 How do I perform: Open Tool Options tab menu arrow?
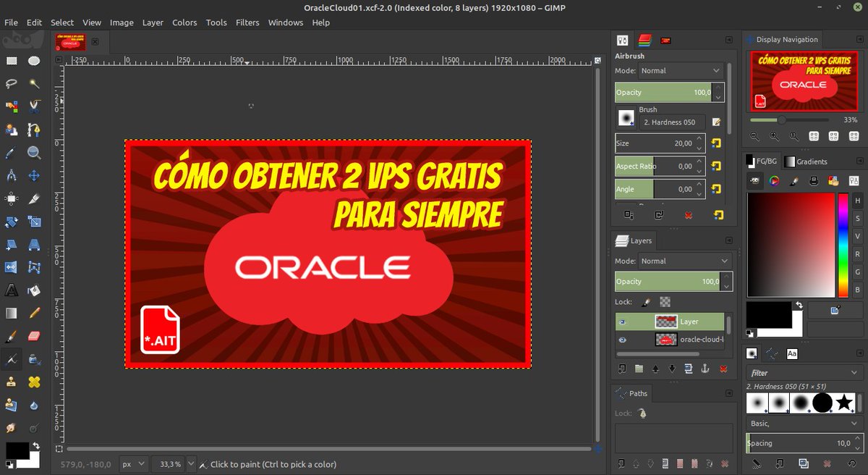[x=728, y=40]
